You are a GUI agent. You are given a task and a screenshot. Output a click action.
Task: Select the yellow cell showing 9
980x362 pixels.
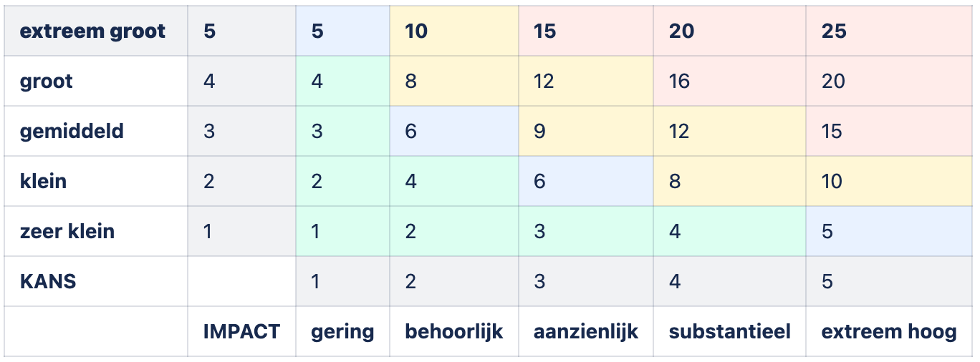click(585, 132)
